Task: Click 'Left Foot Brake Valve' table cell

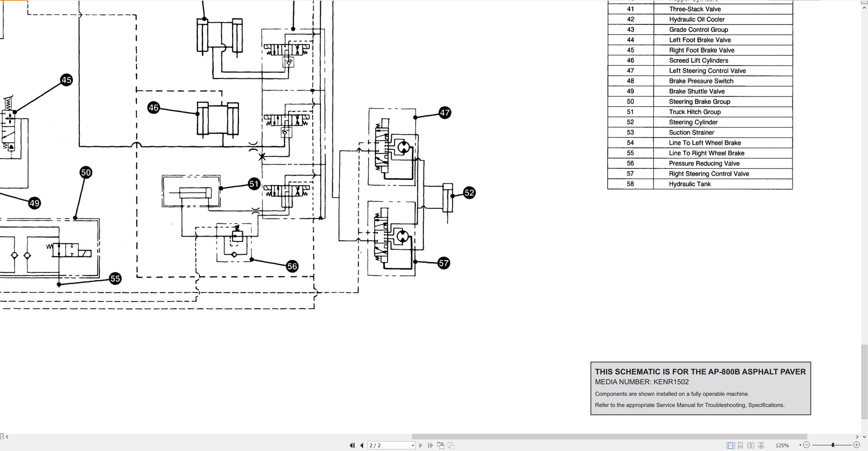Action: point(723,40)
